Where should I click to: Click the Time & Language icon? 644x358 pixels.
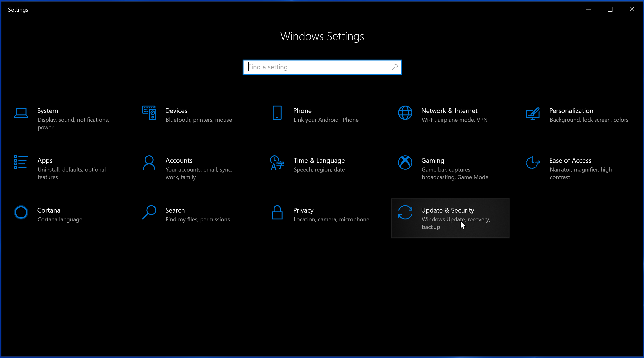(277, 163)
